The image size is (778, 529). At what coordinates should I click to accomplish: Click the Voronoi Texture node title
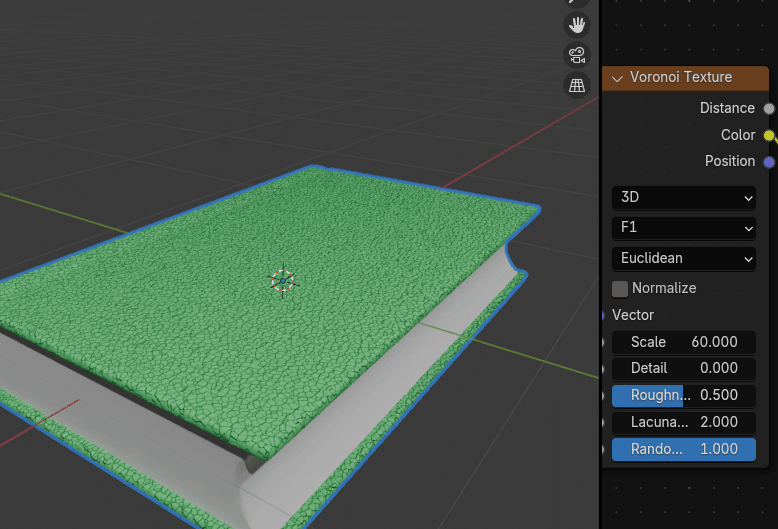click(x=681, y=77)
